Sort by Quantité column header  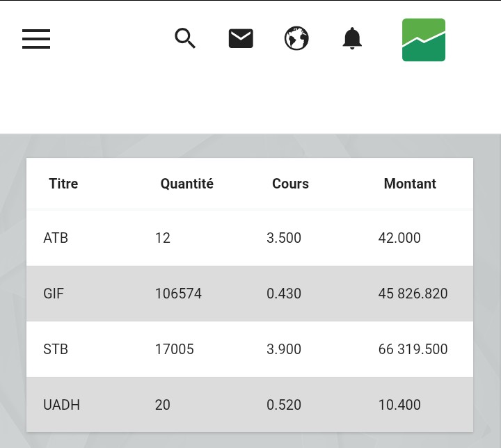click(186, 184)
